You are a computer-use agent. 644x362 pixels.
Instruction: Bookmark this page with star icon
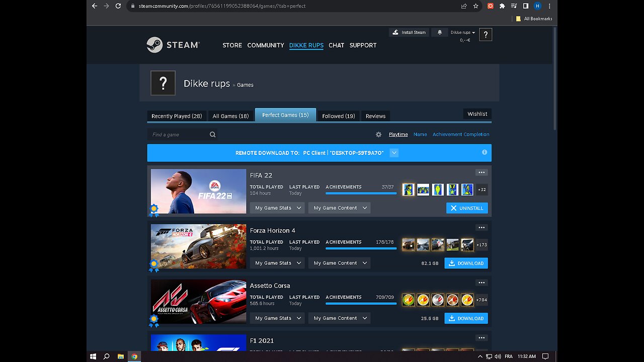click(x=476, y=6)
